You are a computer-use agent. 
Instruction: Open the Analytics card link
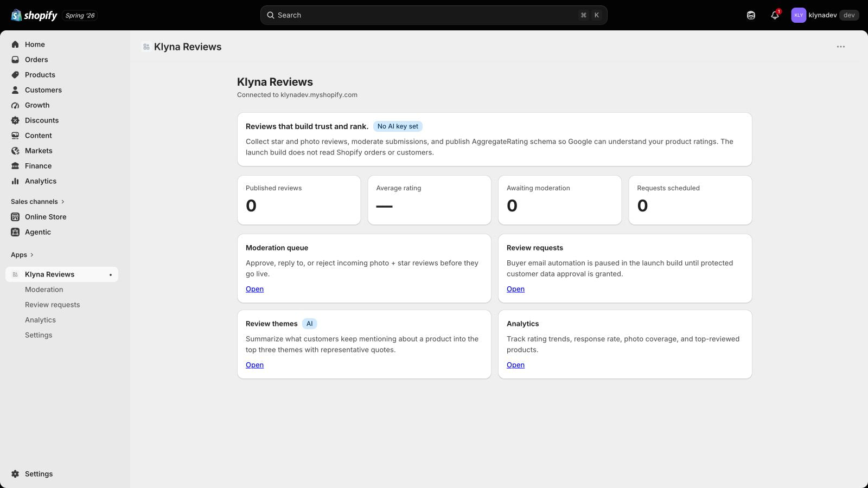point(515,365)
